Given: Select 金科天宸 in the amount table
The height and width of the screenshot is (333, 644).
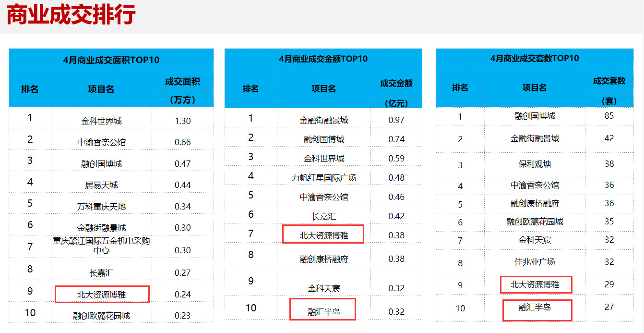Looking at the screenshot, I should coord(324,288).
